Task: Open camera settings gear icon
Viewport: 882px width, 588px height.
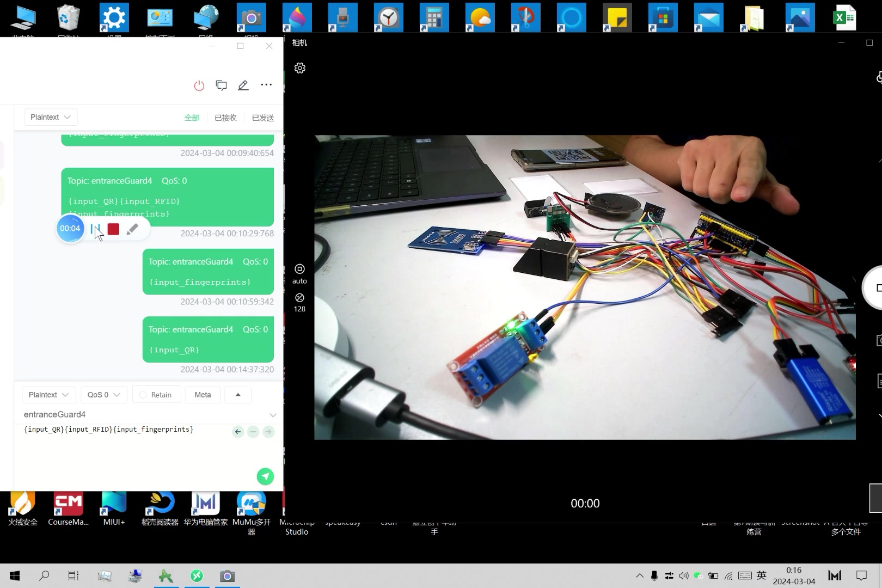Action: tap(300, 68)
